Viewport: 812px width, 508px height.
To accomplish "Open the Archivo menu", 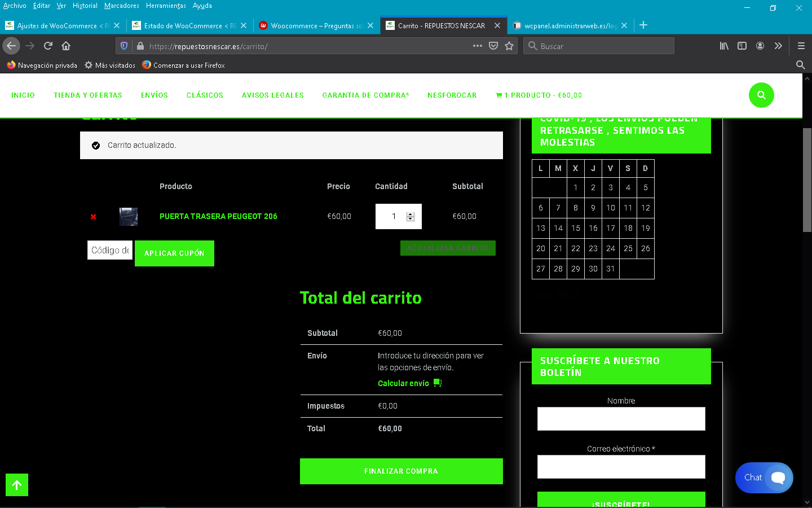I will [15, 6].
